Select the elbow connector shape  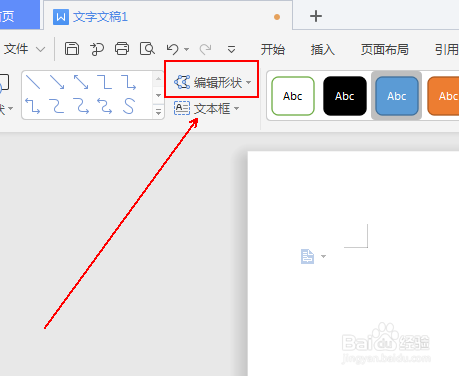click(x=105, y=82)
